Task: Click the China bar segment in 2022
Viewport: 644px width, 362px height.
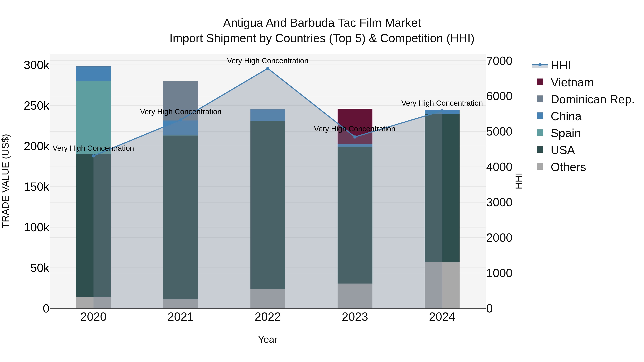Action: click(268, 115)
